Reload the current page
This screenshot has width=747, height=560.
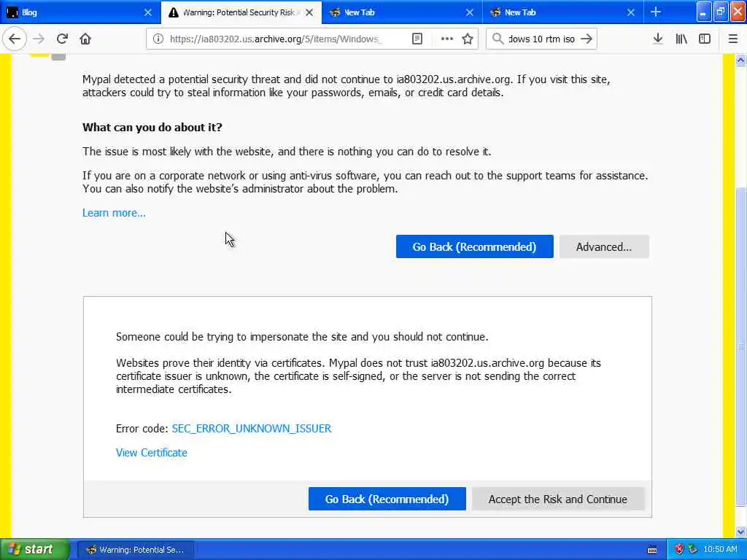tap(62, 39)
